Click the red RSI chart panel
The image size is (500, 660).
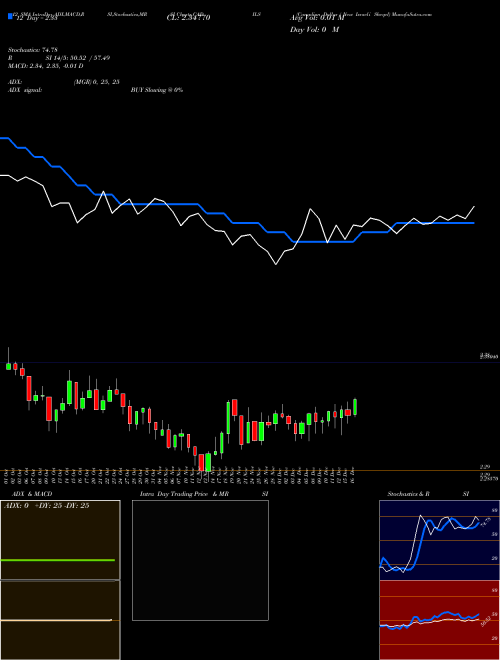439,620
